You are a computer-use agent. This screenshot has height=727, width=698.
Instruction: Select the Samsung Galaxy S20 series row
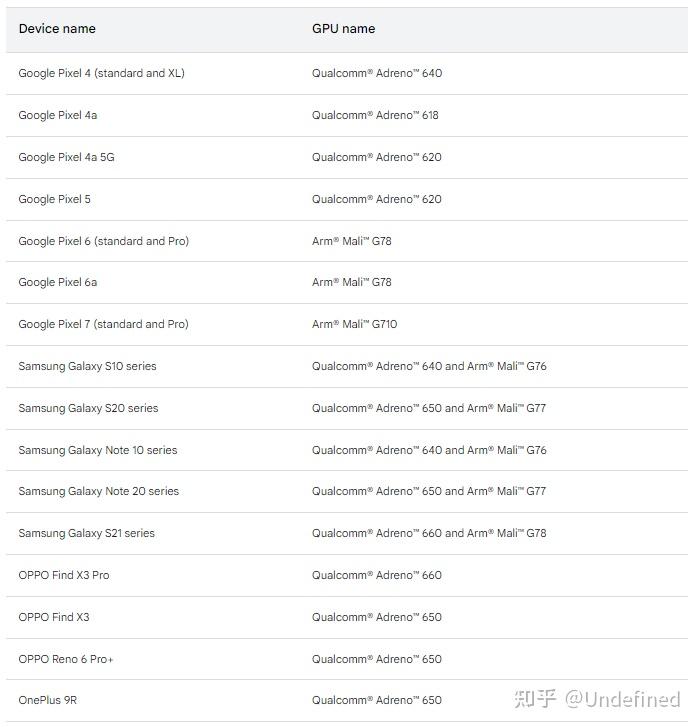88,408
